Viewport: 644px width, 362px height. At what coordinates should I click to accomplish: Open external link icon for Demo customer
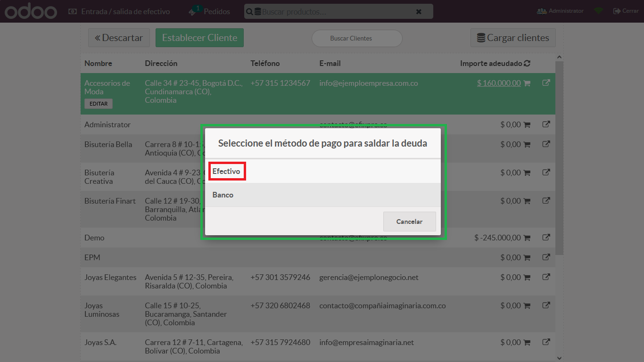pyautogui.click(x=546, y=238)
